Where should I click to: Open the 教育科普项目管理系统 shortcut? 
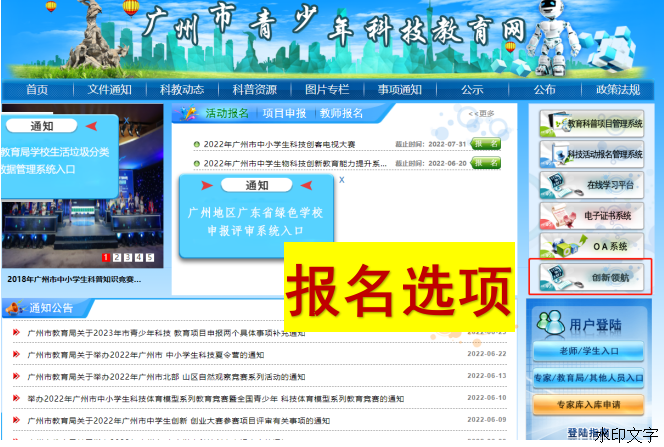592,124
